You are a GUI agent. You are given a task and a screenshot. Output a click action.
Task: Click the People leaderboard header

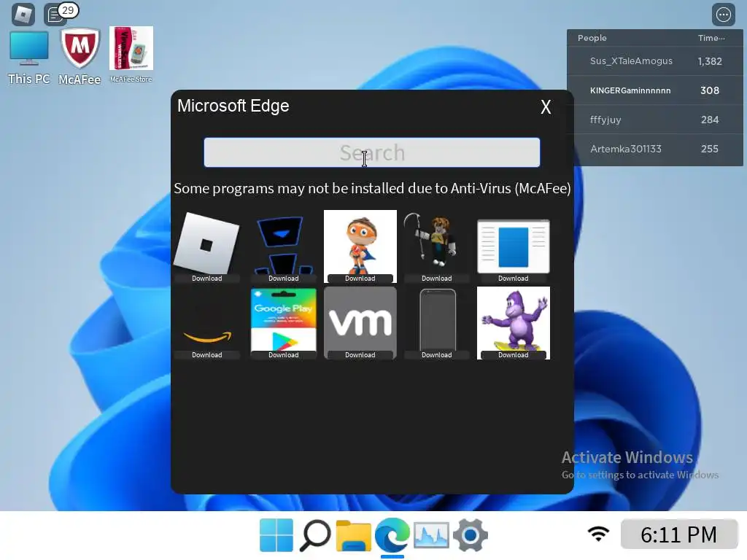pyautogui.click(x=592, y=38)
